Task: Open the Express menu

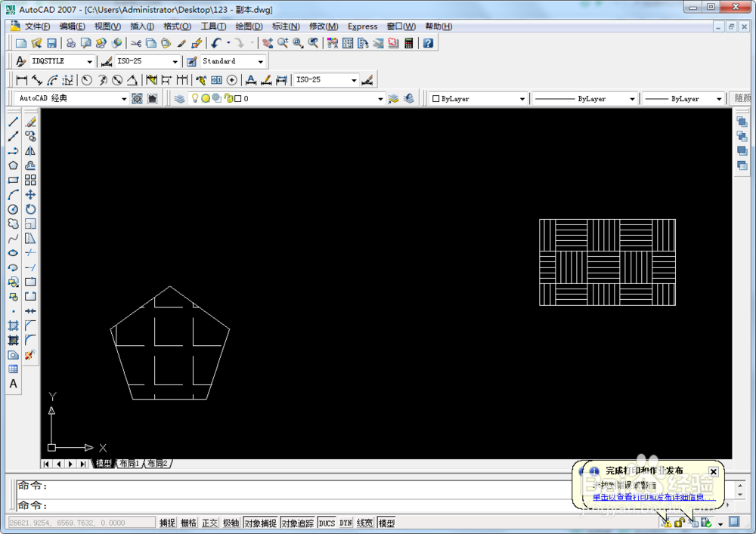Action: point(363,26)
